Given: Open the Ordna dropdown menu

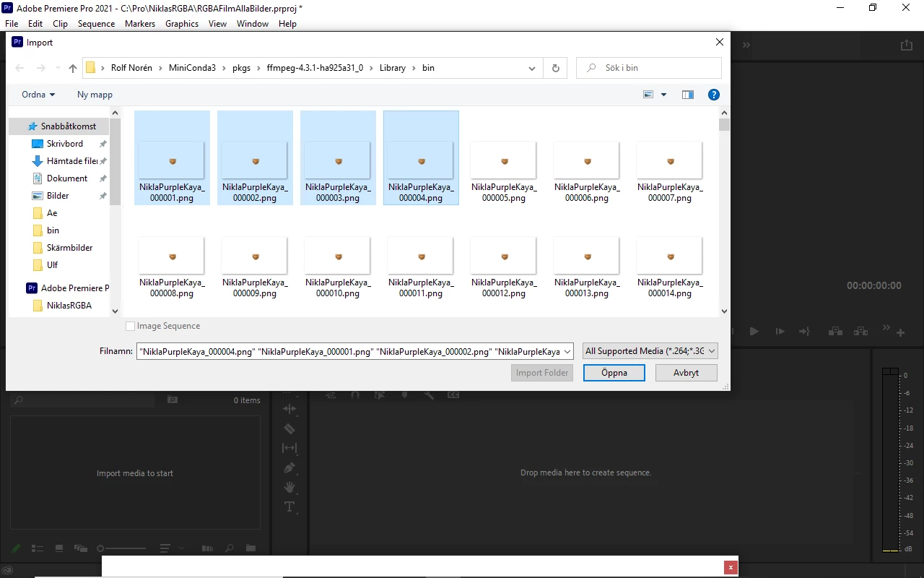Looking at the screenshot, I should click(x=38, y=95).
